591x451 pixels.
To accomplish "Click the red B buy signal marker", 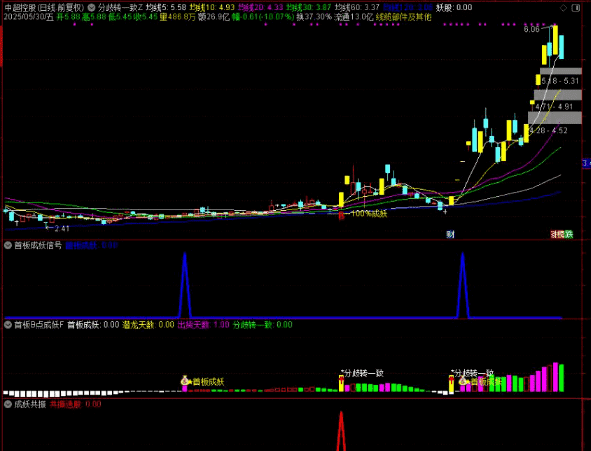I will 341,216.
